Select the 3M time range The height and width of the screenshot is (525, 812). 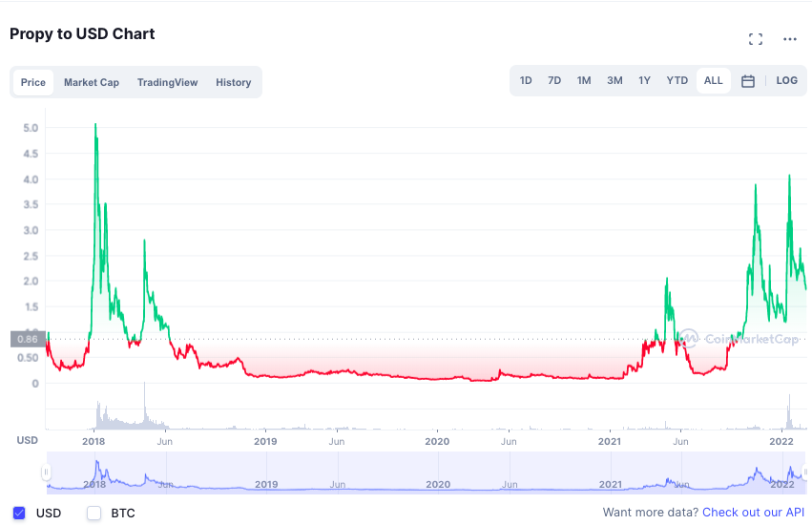click(614, 80)
